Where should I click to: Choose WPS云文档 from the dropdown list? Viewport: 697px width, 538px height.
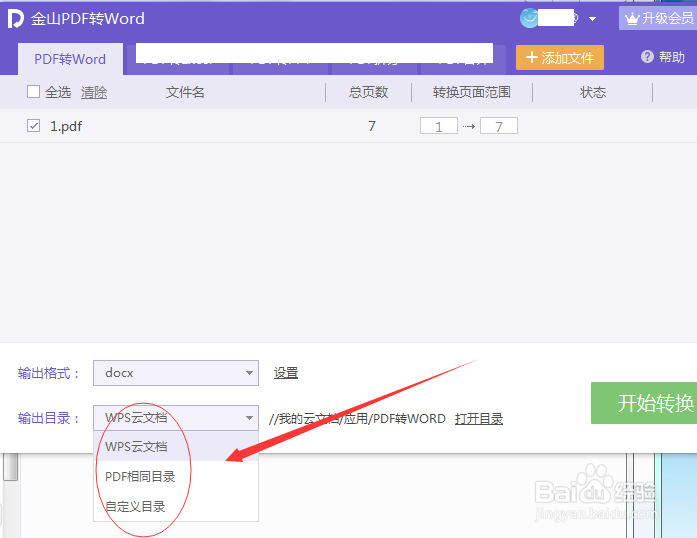(x=176, y=446)
